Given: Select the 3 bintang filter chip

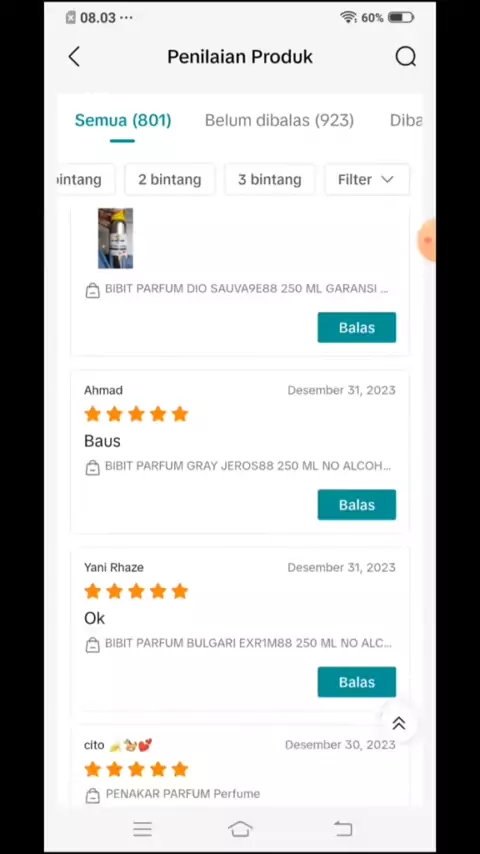Looking at the screenshot, I should click(270, 180).
